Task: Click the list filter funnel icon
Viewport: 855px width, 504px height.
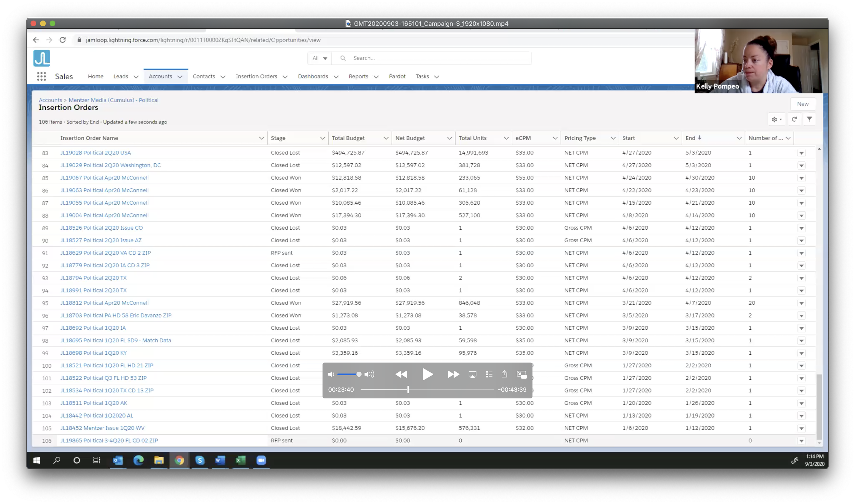Action: pyautogui.click(x=809, y=119)
